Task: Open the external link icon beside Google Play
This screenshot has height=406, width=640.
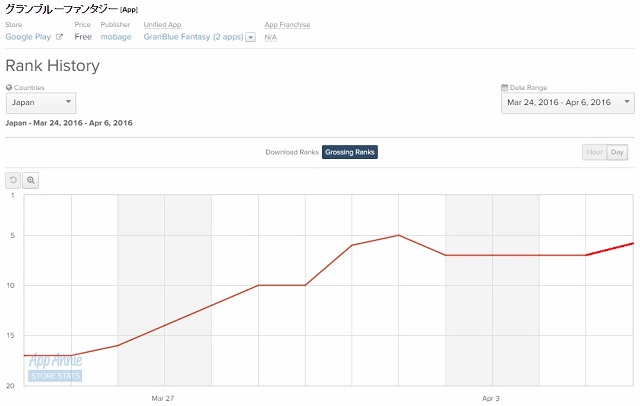Action: tap(59, 37)
